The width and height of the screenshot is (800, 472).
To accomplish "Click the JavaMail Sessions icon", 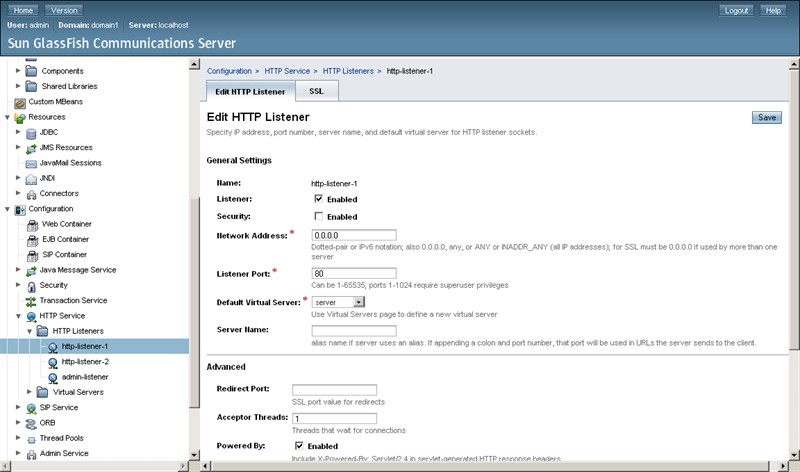I will (31, 163).
